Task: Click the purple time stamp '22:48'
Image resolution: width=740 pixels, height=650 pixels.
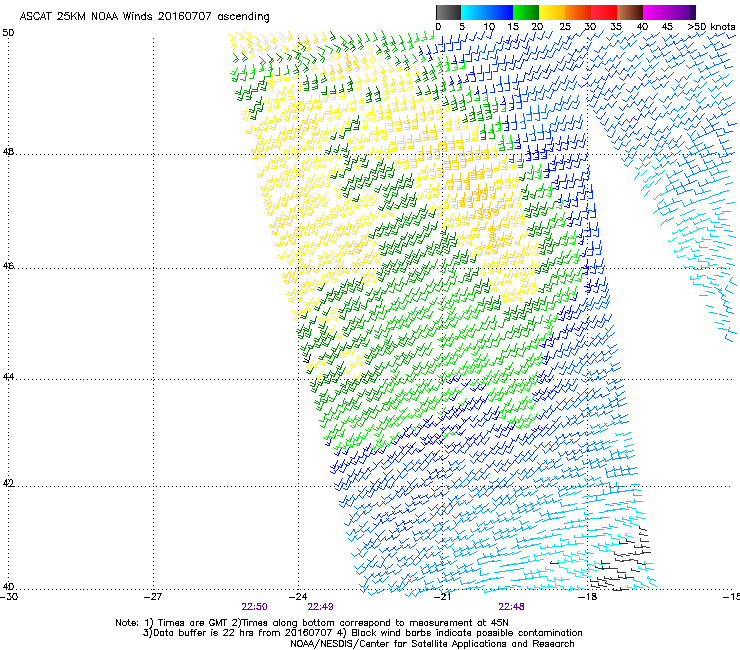Action: tap(512, 607)
